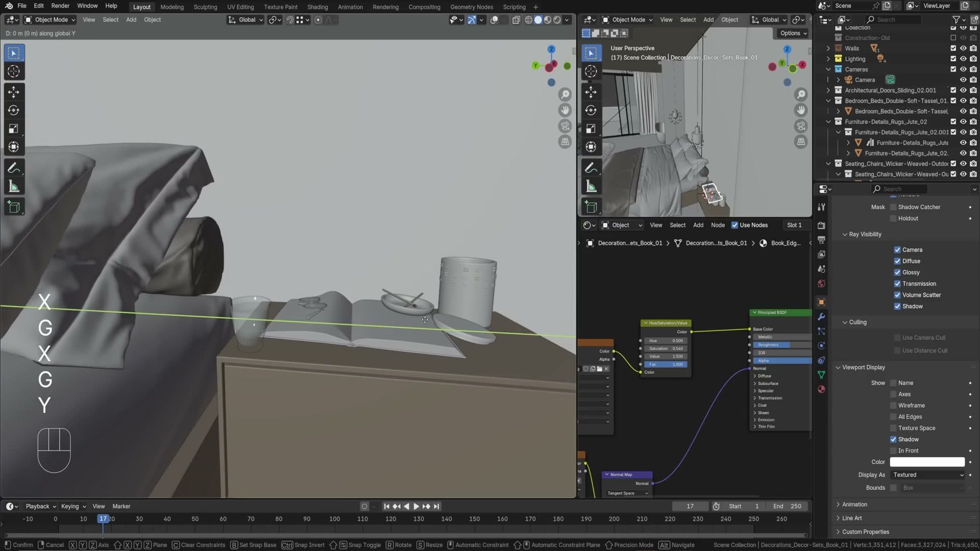
Task: Open the File menu
Action: (22, 6)
